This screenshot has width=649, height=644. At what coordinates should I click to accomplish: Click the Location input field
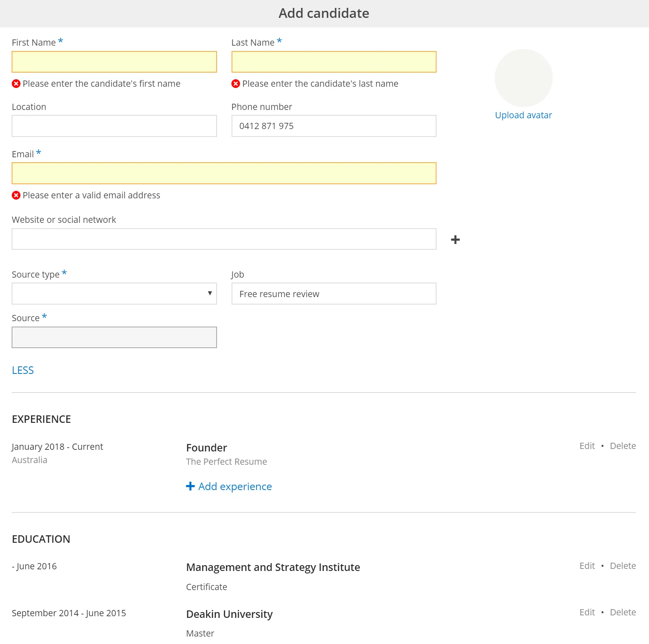click(114, 126)
